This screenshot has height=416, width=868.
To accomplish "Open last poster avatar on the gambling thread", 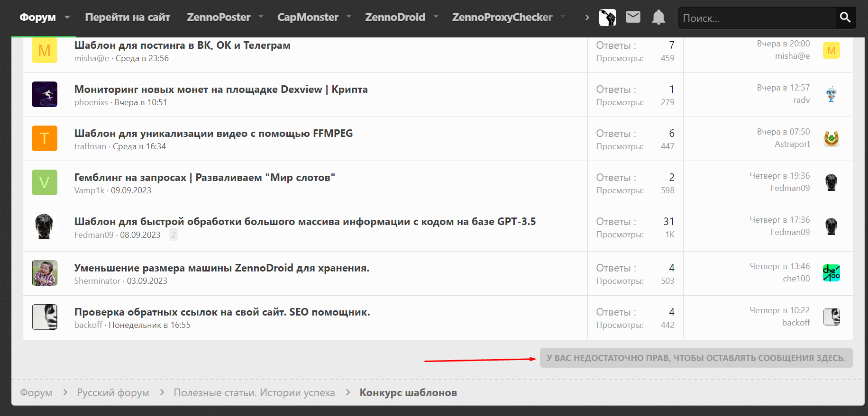I will click(831, 182).
